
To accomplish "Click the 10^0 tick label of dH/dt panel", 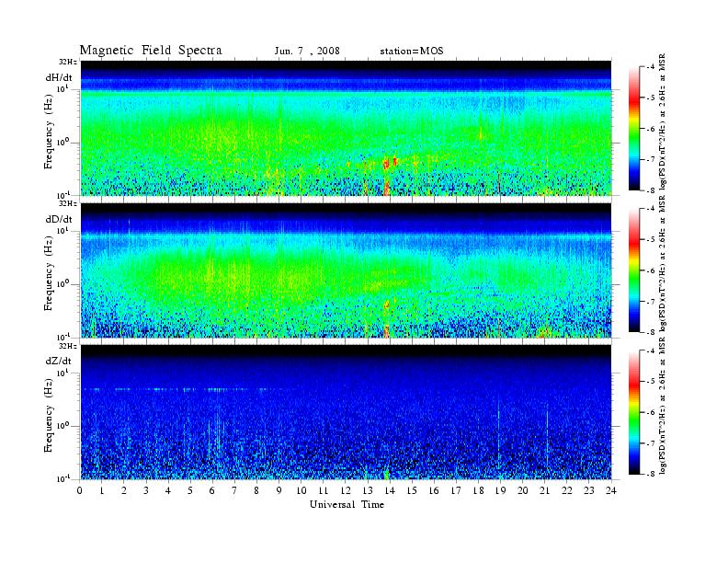I will pos(63,143).
